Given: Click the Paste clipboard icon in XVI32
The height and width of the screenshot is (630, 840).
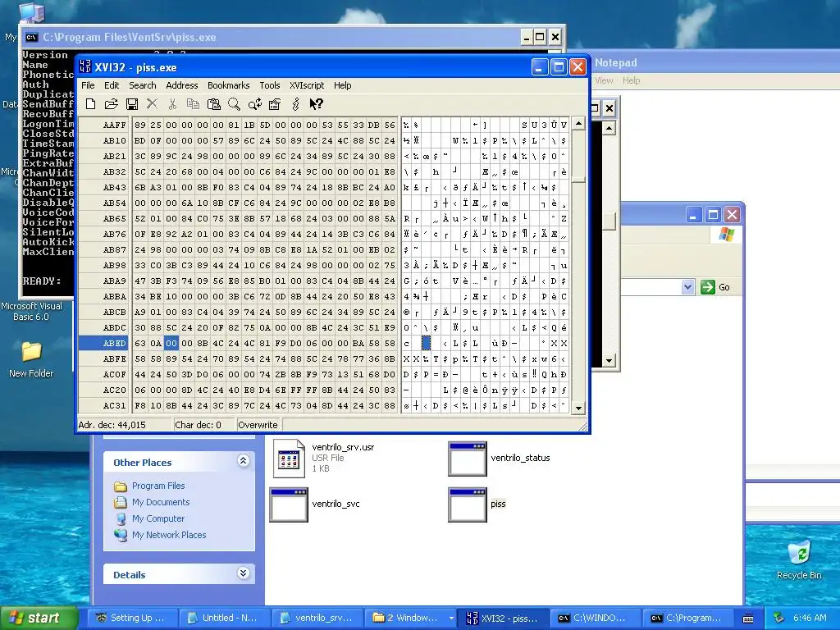Looking at the screenshot, I should (214, 104).
